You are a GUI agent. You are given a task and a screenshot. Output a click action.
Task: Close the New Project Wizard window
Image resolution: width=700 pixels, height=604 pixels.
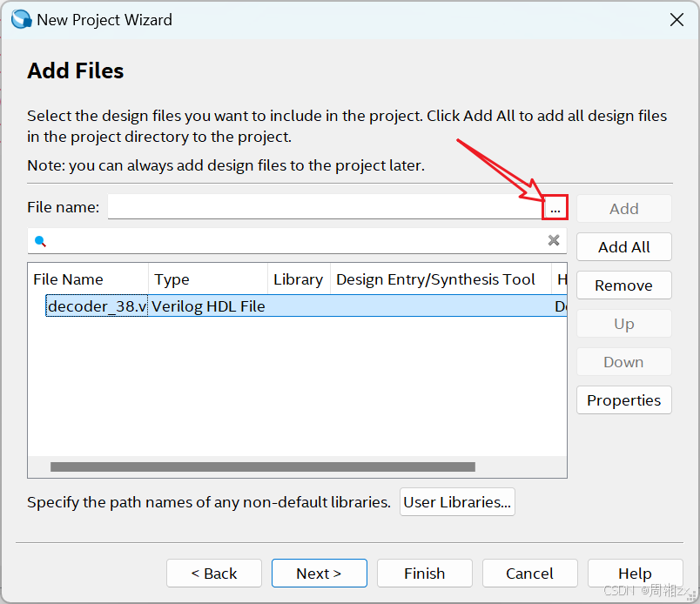tap(676, 20)
